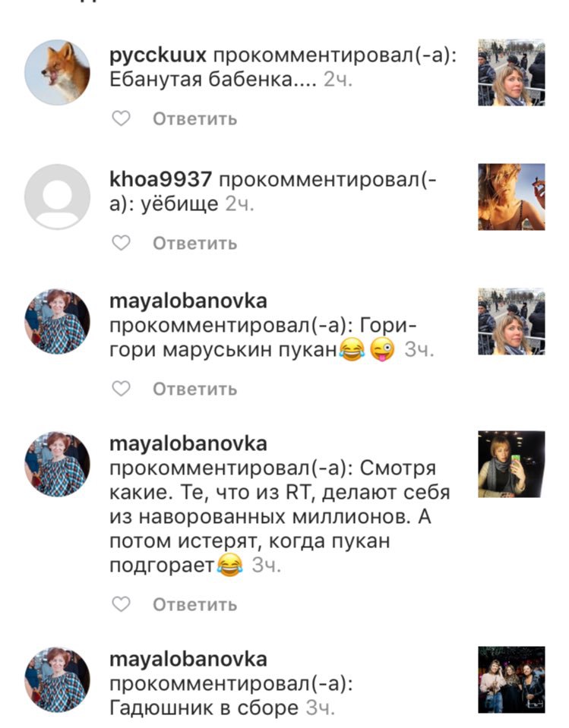The height and width of the screenshot is (728, 569).
Task: Click Ответить under the RT comment
Action: pyautogui.click(x=195, y=605)
